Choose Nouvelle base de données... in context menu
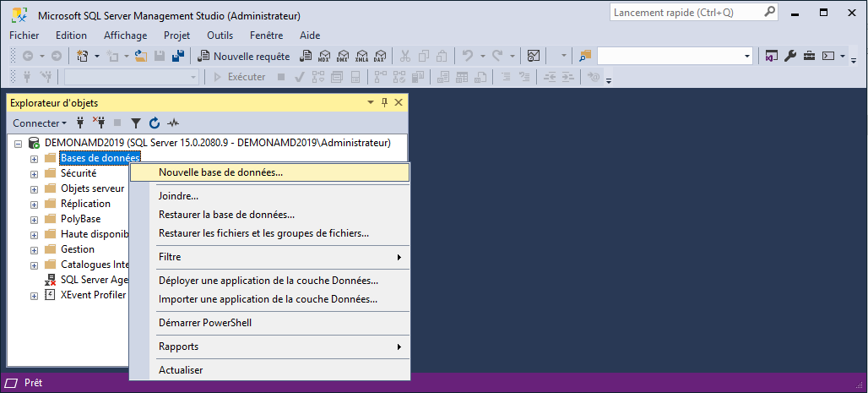The width and height of the screenshot is (868, 393). (x=269, y=172)
